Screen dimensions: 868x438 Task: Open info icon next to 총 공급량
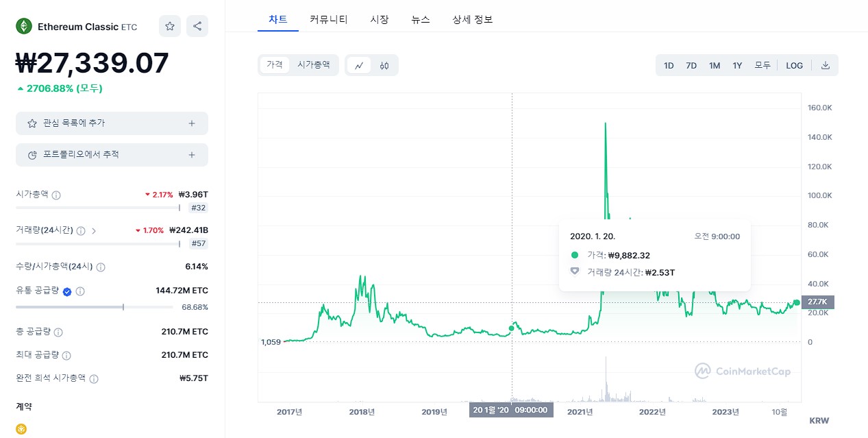[x=58, y=332]
